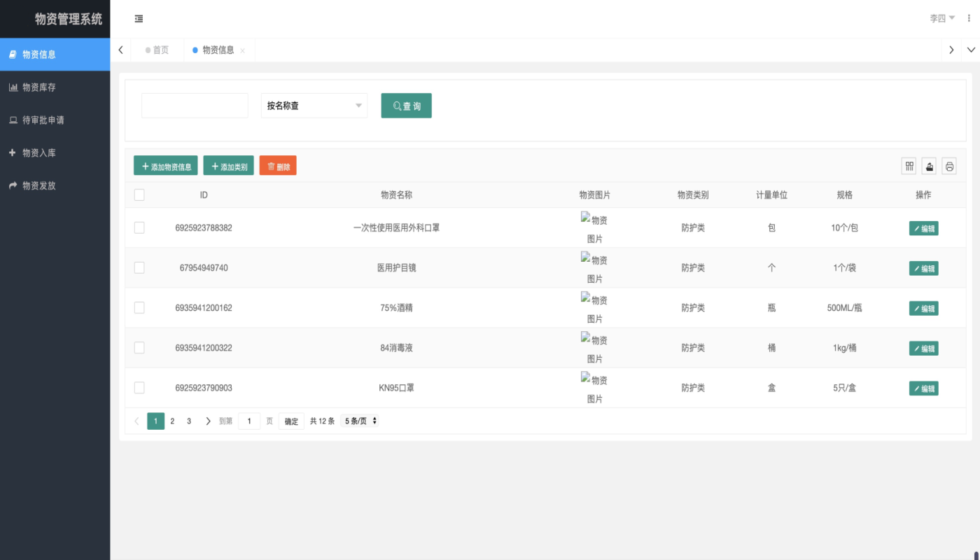Click the 物资图片 image in 84消毒液 row
The width and height of the screenshot is (980, 560).
click(594, 348)
